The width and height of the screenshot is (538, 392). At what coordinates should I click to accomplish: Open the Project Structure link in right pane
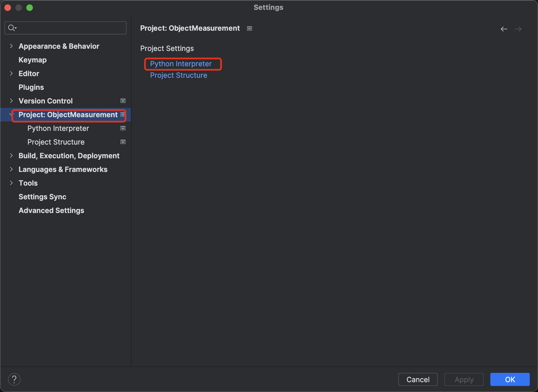(x=179, y=75)
